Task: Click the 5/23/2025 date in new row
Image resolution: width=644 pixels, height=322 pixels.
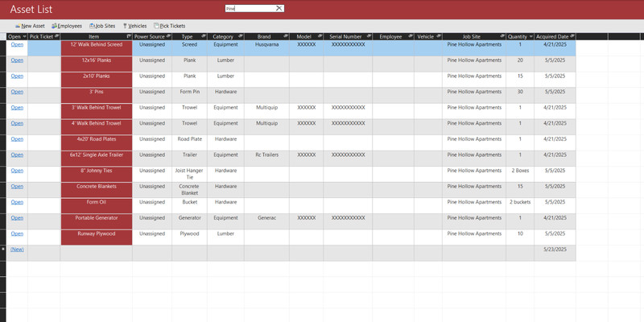Action: 555,253
